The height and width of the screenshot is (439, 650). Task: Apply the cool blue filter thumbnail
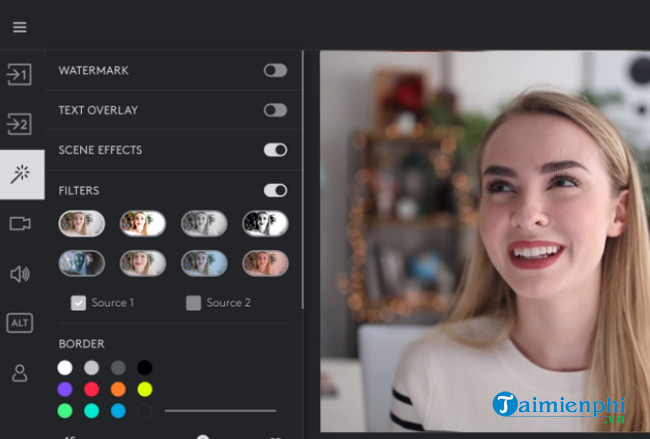point(204,263)
